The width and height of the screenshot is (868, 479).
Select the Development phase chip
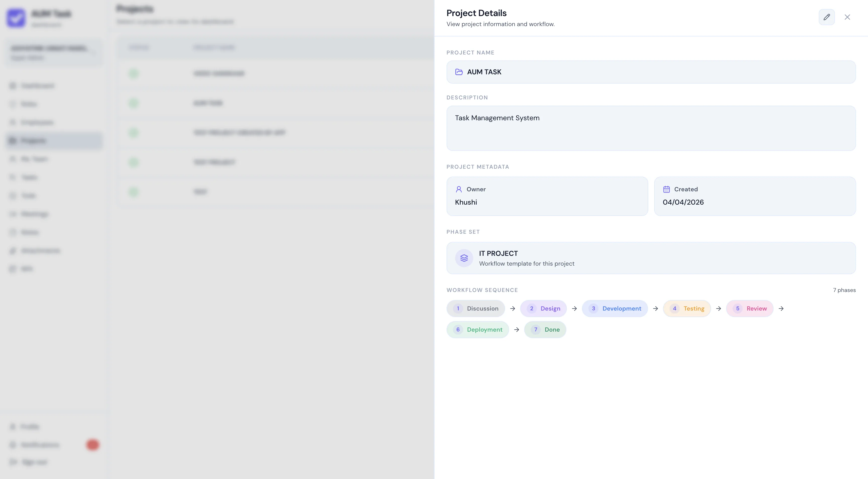tap(615, 309)
